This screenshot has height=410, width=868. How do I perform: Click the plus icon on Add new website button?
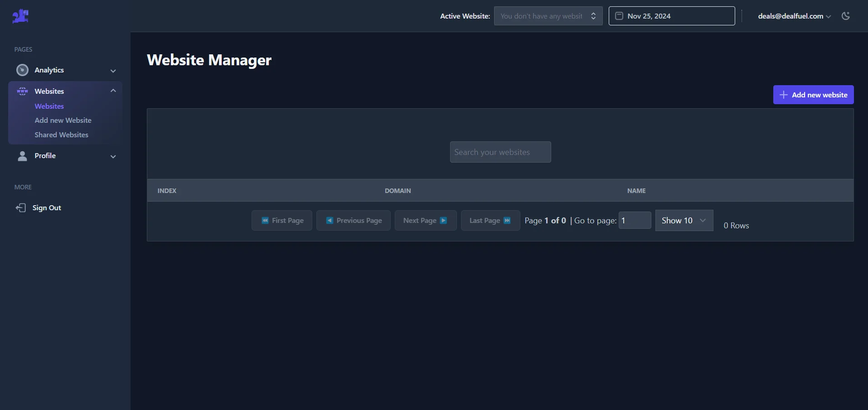pyautogui.click(x=783, y=95)
